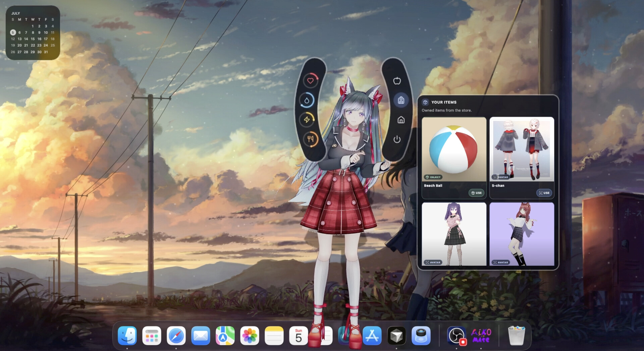Open Trash from the dock

tap(517, 336)
